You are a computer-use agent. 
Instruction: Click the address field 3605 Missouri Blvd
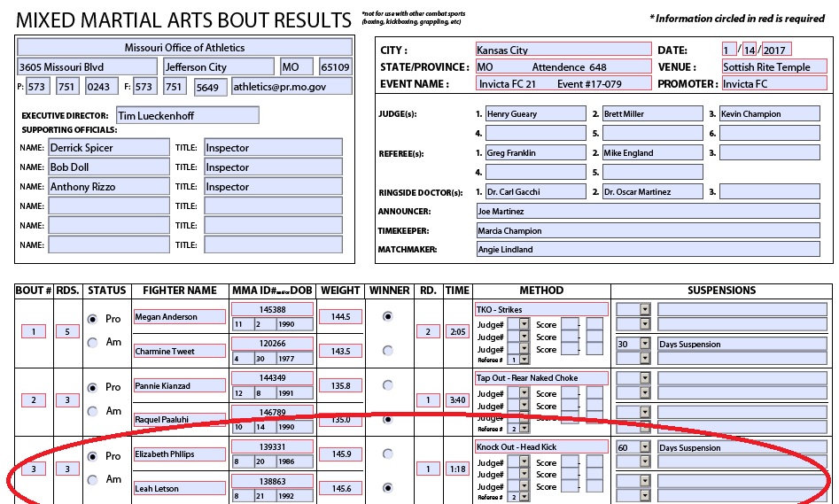(x=87, y=66)
